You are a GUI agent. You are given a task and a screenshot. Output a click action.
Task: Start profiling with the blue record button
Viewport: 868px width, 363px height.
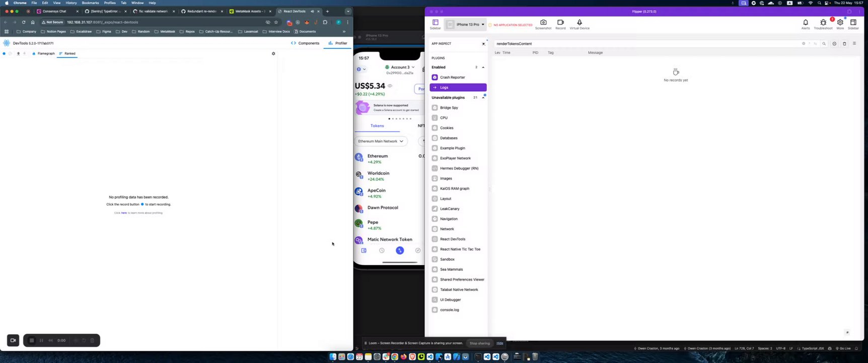pyautogui.click(x=4, y=53)
